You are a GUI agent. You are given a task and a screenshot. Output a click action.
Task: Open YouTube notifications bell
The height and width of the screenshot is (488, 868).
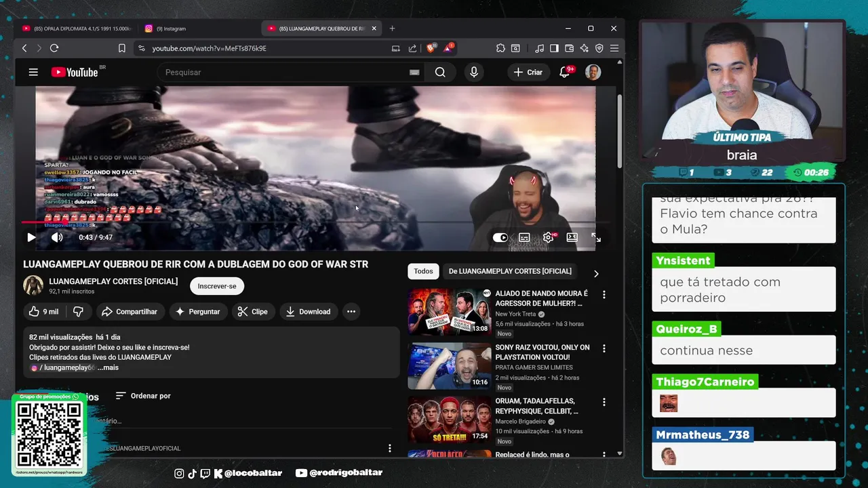coord(564,72)
